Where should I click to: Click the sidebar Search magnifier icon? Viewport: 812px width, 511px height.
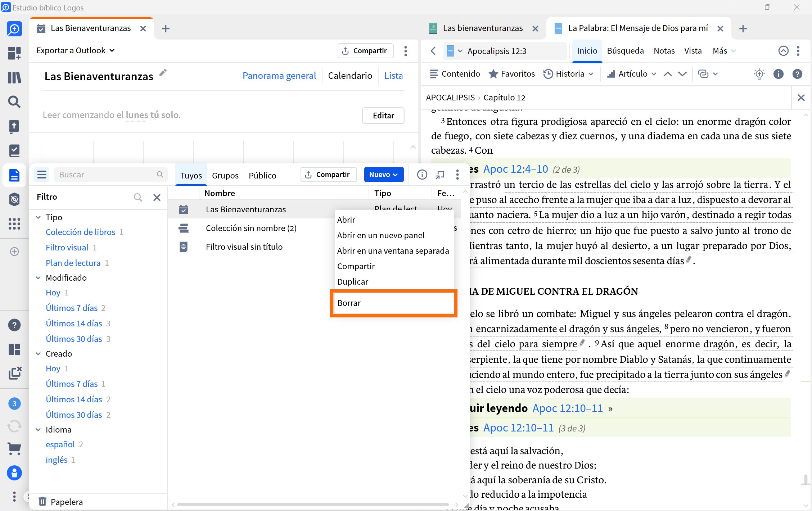pyautogui.click(x=14, y=102)
